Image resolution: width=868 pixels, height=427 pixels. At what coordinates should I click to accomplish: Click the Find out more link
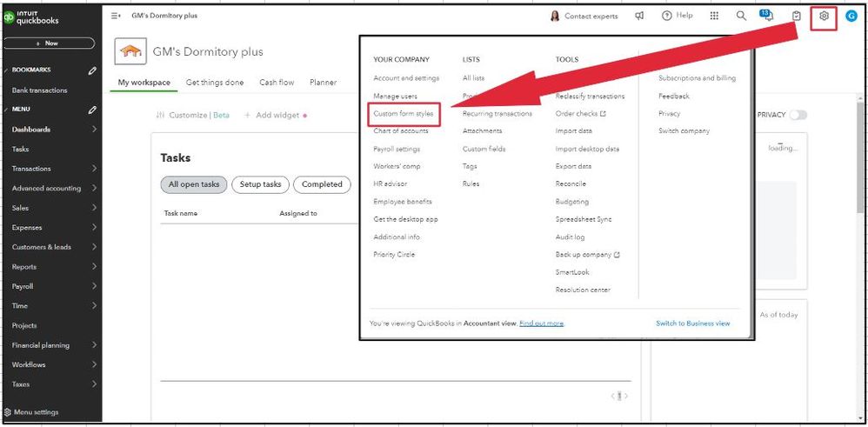pyautogui.click(x=541, y=324)
